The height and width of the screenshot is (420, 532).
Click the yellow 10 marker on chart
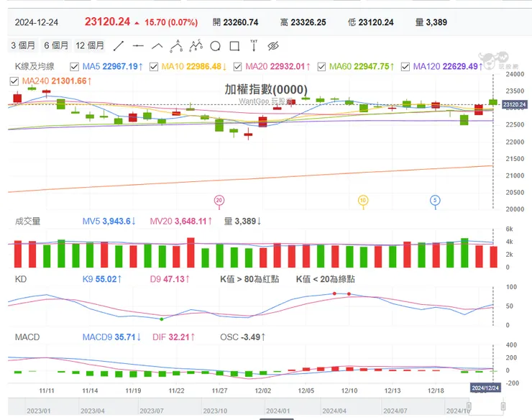point(363,201)
